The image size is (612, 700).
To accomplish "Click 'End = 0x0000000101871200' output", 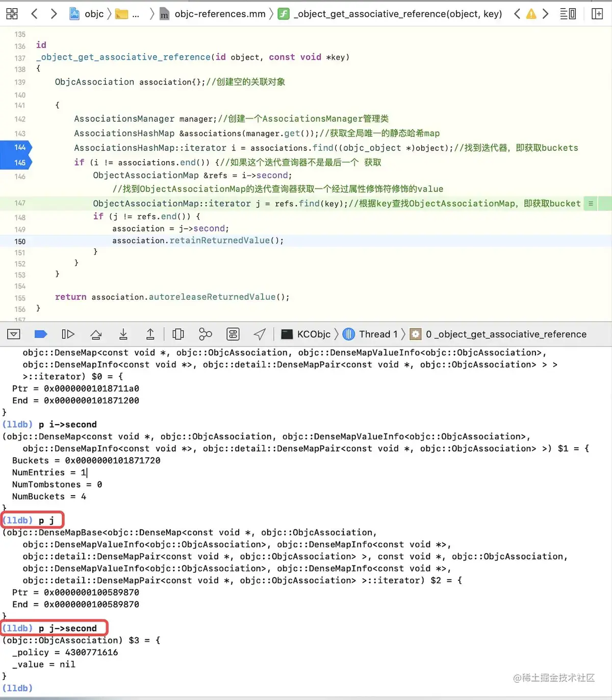I will point(75,400).
